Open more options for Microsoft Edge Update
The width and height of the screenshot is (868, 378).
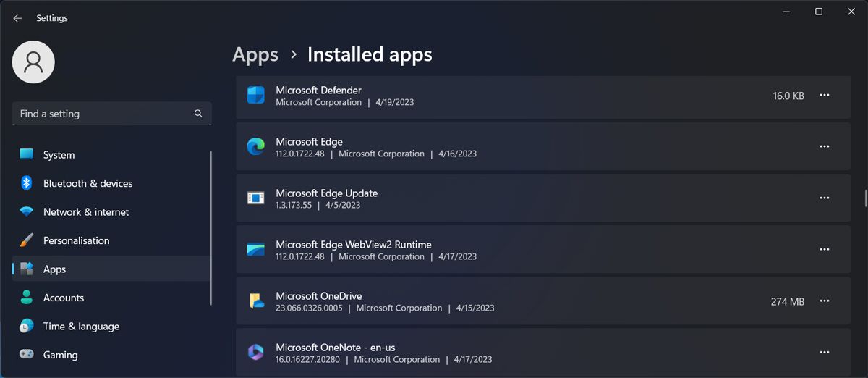point(824,198)
